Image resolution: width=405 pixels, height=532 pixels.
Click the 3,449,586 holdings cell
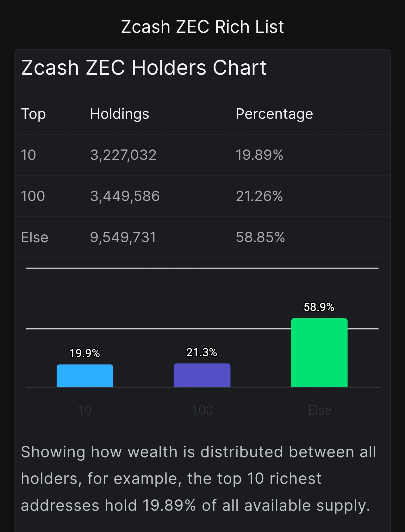125,196
